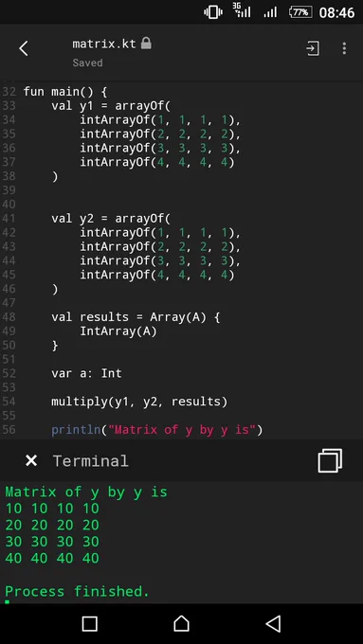Viewport: 363px width, 644px height.
Task: Open the three-dot overflow menu
Action: coord(344,48)
